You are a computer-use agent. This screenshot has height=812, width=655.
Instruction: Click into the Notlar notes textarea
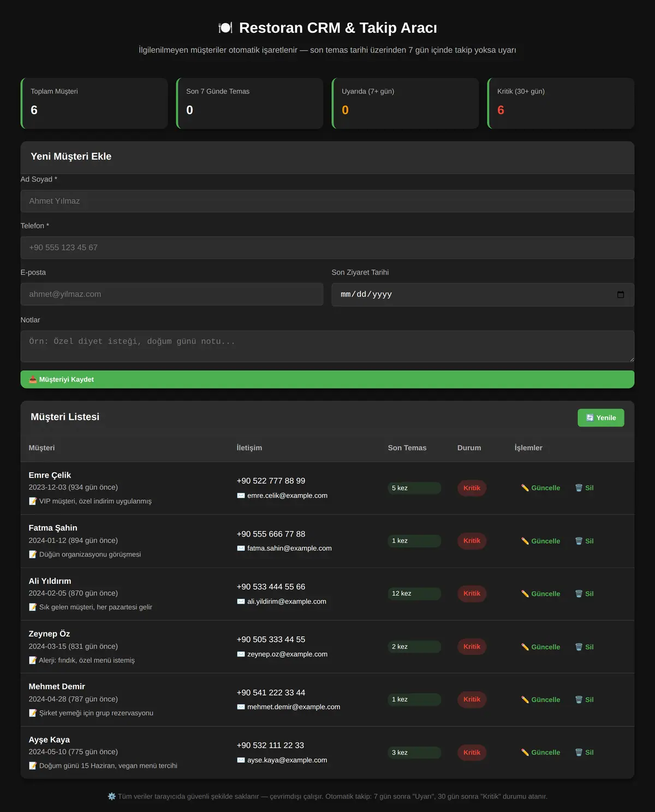click(327, 346)
